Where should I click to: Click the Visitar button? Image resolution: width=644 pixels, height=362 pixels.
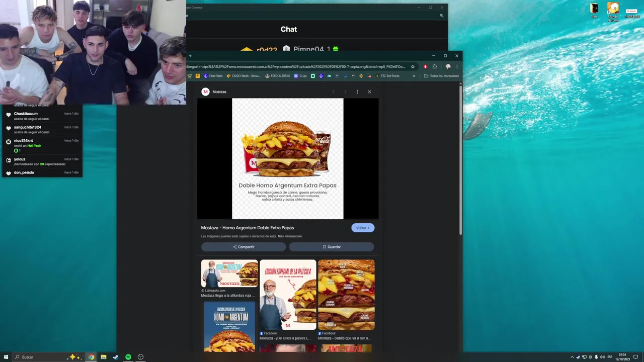point(363,228)
